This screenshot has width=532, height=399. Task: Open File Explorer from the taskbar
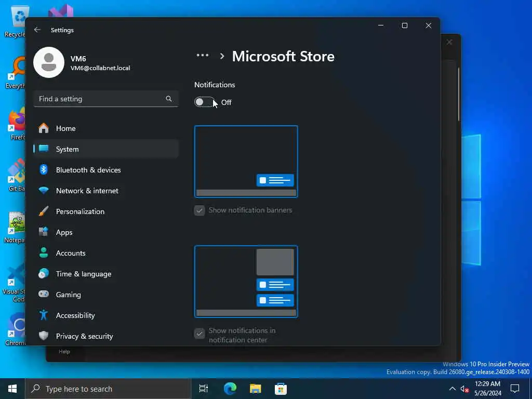pyautogui.click(x=256, y=389)
